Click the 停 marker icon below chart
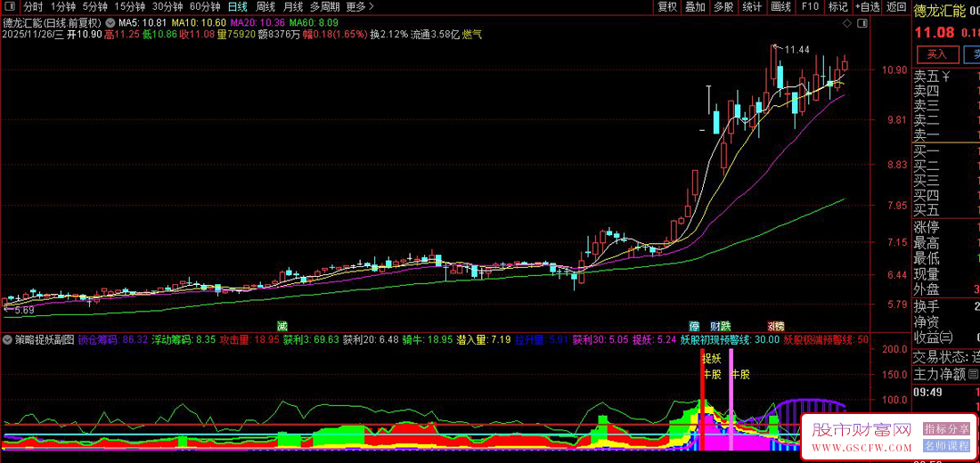This screenshot has height=463, width=980. (x=694, y=326)
